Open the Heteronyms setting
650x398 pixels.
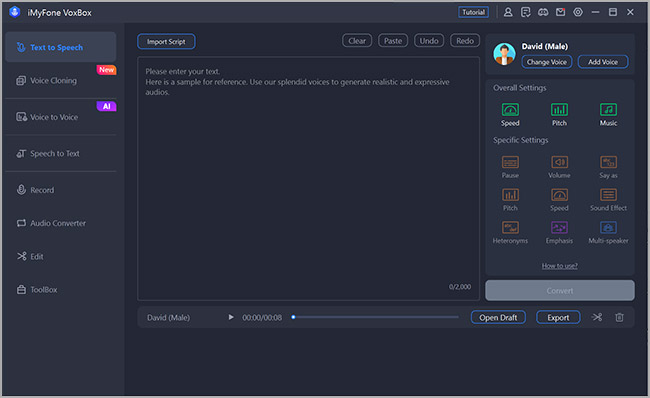point(510,232)
